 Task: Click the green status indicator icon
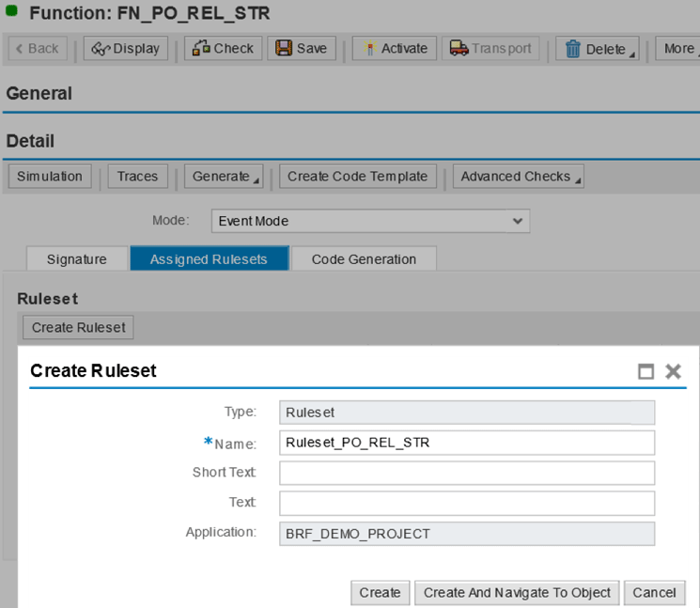tap(11, 11)
